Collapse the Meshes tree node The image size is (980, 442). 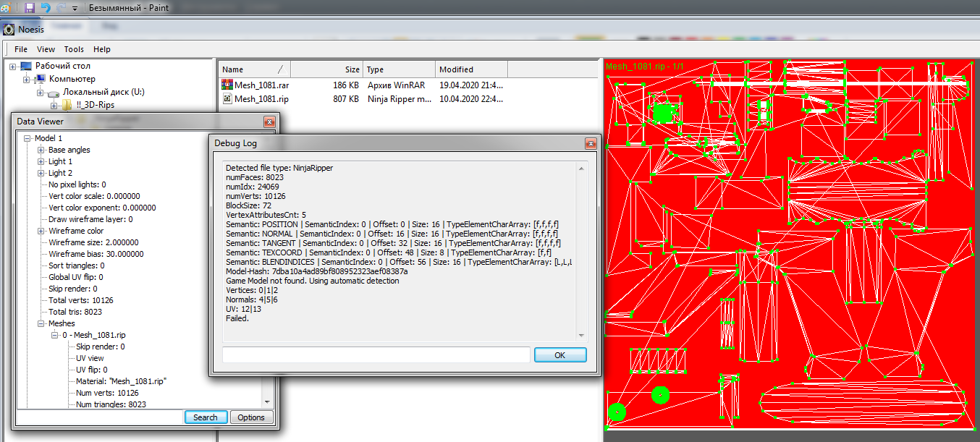[41, 323]
